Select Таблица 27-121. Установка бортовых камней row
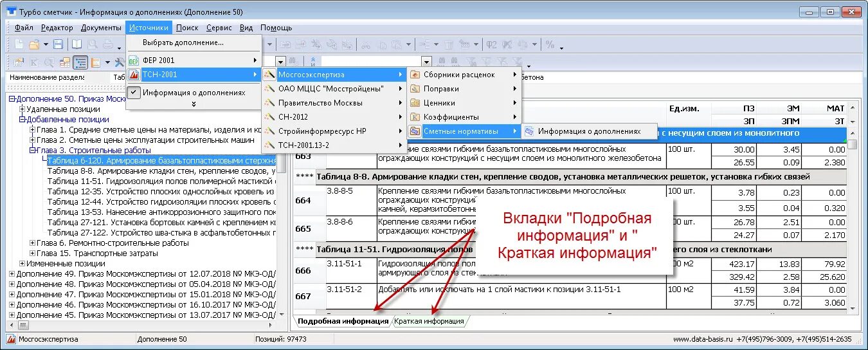Image resolution: width=868 pixels, height=350 pixels. (161, 223)
